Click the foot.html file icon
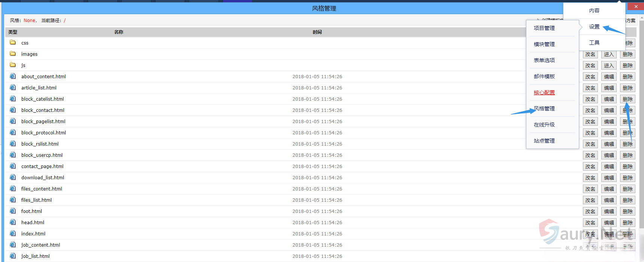Viewport: 644px width, 262px height. 13,211
